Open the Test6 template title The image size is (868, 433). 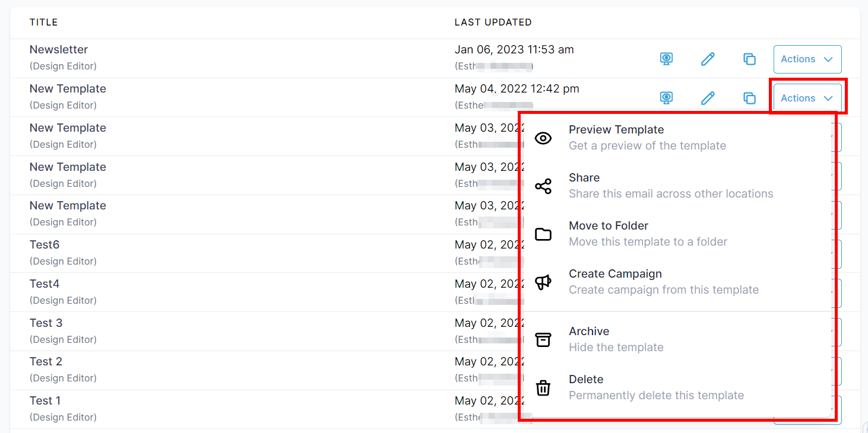coord(45,245)
